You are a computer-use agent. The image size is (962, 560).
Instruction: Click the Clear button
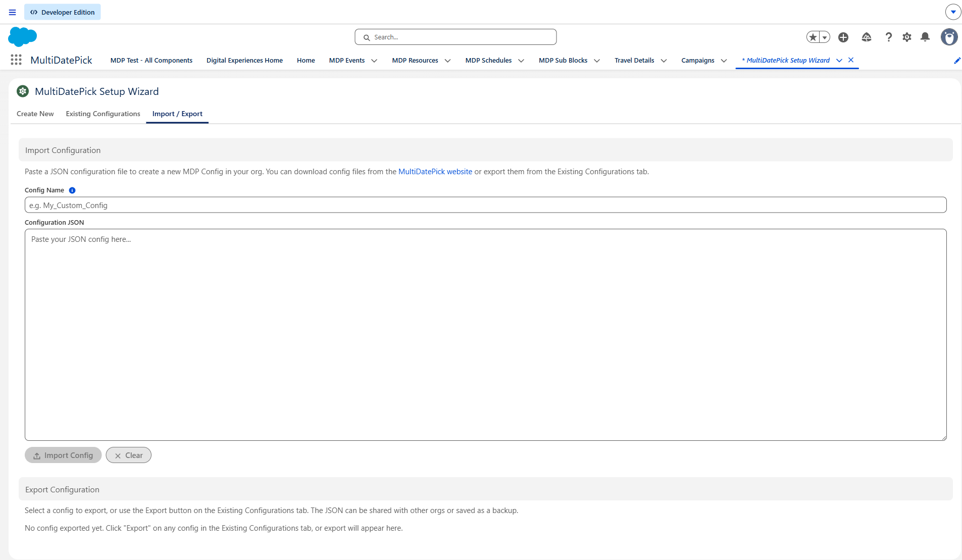(128, 455)
